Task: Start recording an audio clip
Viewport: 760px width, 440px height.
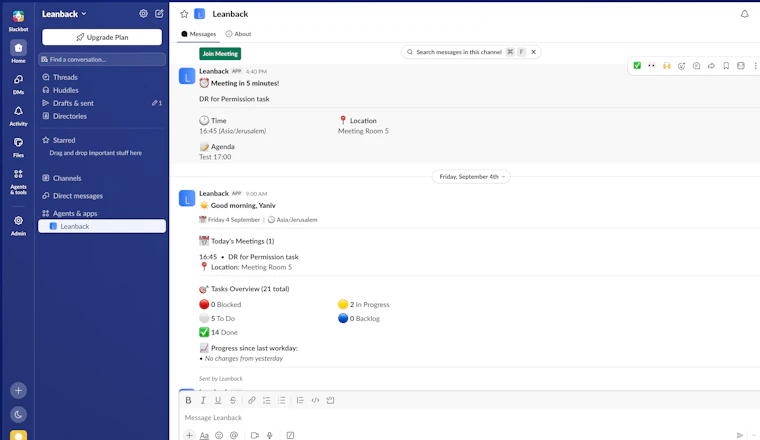Action: (270, 435)
